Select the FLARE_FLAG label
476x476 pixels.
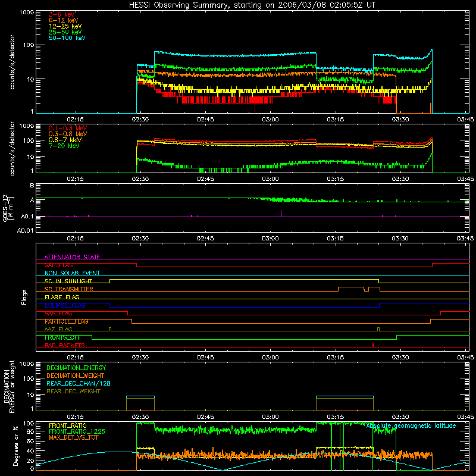(62, 297)
